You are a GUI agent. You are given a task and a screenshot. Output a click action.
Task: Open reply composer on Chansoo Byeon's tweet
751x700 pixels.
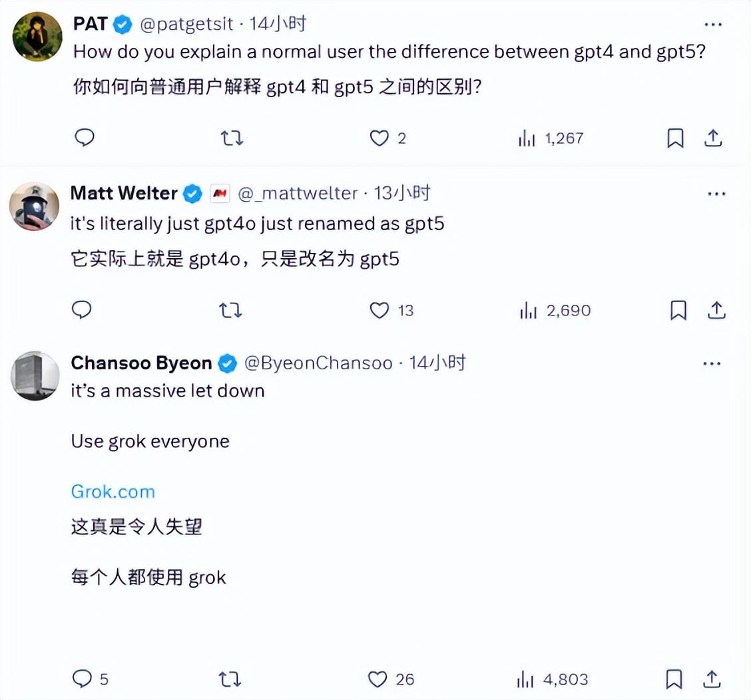pos(81,679)
